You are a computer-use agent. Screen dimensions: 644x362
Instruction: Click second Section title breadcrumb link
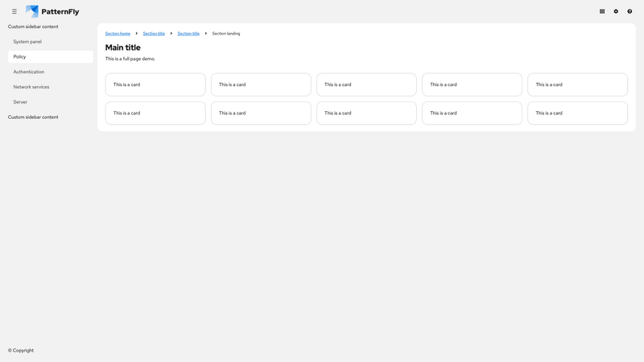click(x=188, y=34)
